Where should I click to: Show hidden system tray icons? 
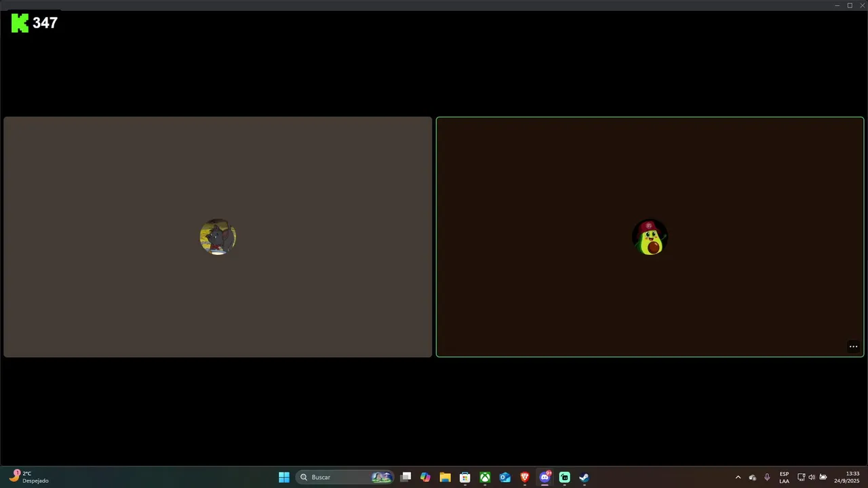[x=738, y=477]
